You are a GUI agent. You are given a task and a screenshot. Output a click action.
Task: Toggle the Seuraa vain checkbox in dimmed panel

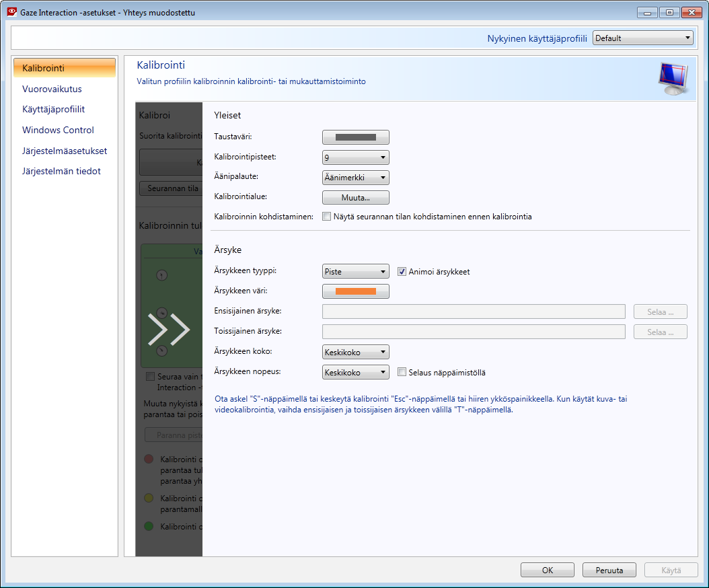click(x=150, y=376)
